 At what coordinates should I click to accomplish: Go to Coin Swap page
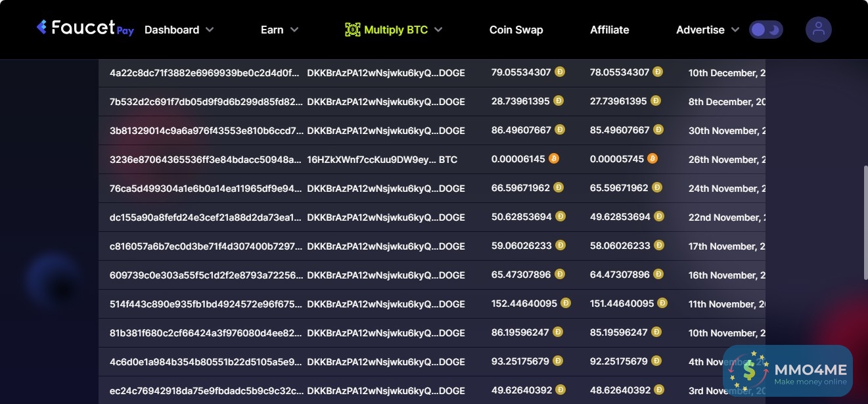click(x=516, y=30)
